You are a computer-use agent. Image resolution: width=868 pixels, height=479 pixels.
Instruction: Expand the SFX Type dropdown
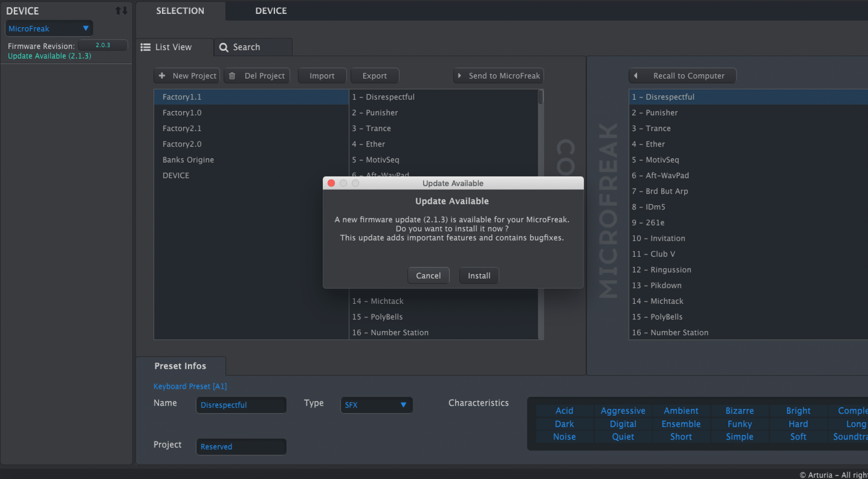376,405
